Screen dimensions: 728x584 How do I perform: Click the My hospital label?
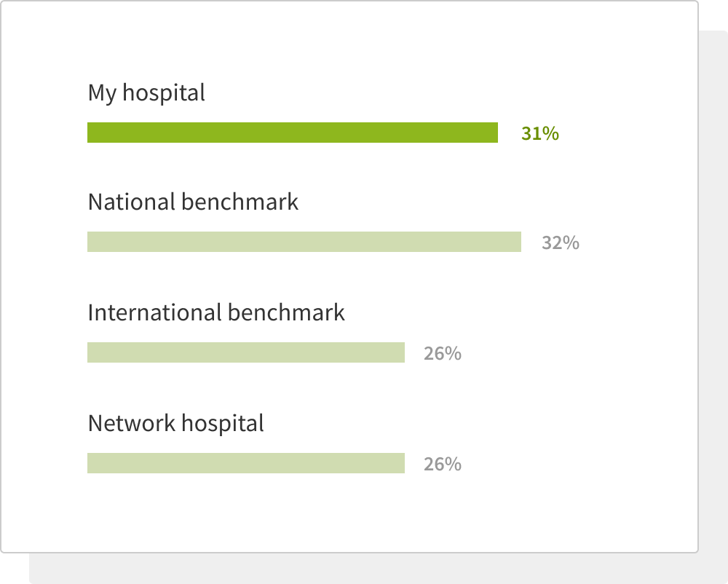(146, 93)
